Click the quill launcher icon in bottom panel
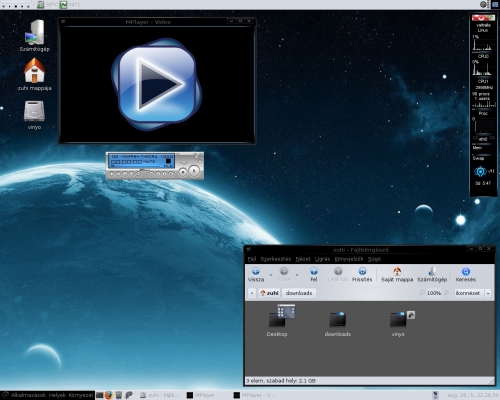The image size is (500, 400). 129,395
